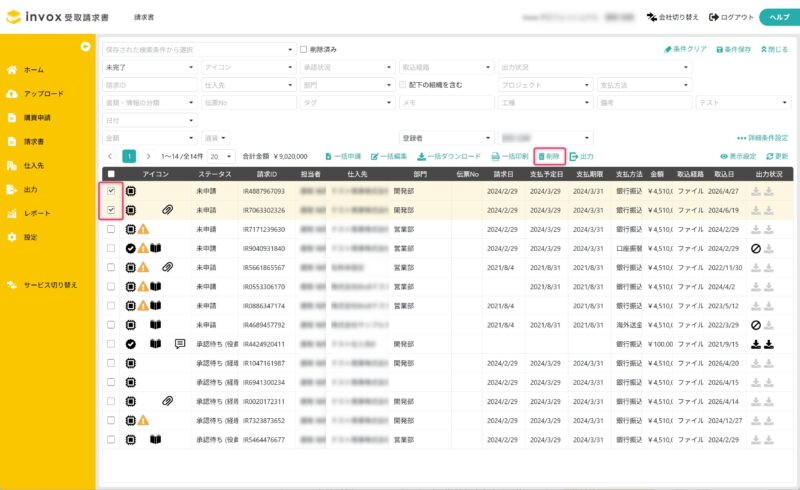
Task: Toggle the 削除済み checkbox
Action: coord(305,49)
